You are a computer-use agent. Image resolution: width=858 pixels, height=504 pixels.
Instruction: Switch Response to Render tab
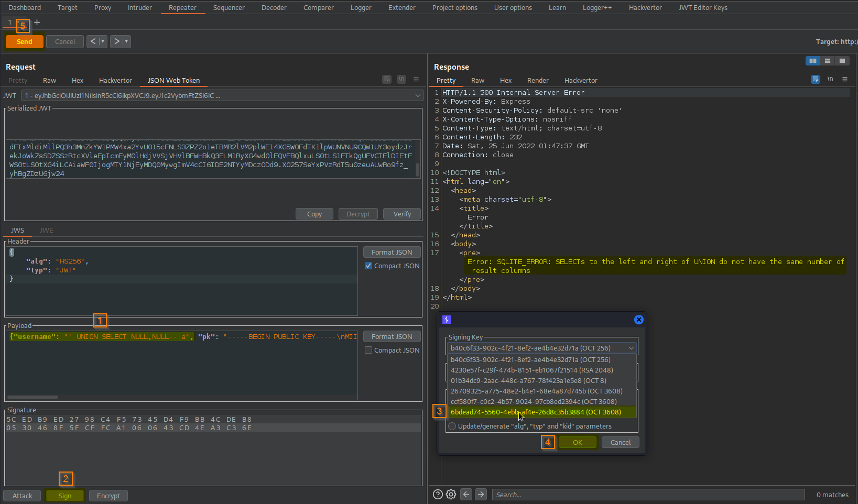(538, 81)
